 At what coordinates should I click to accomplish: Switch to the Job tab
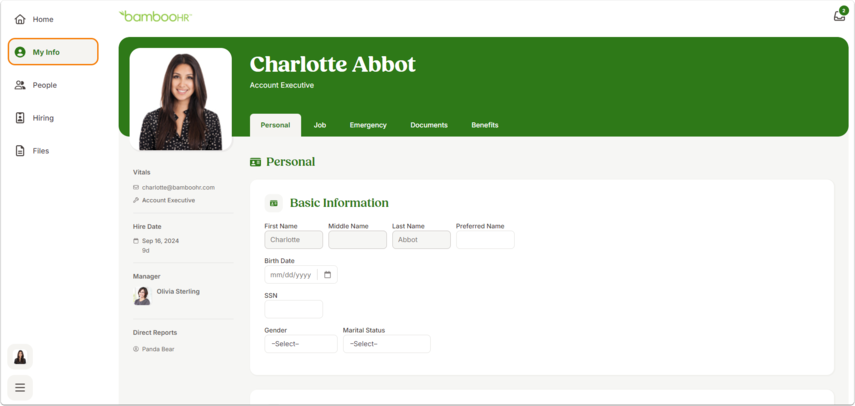pyautogui.click(x=320, y=125)
